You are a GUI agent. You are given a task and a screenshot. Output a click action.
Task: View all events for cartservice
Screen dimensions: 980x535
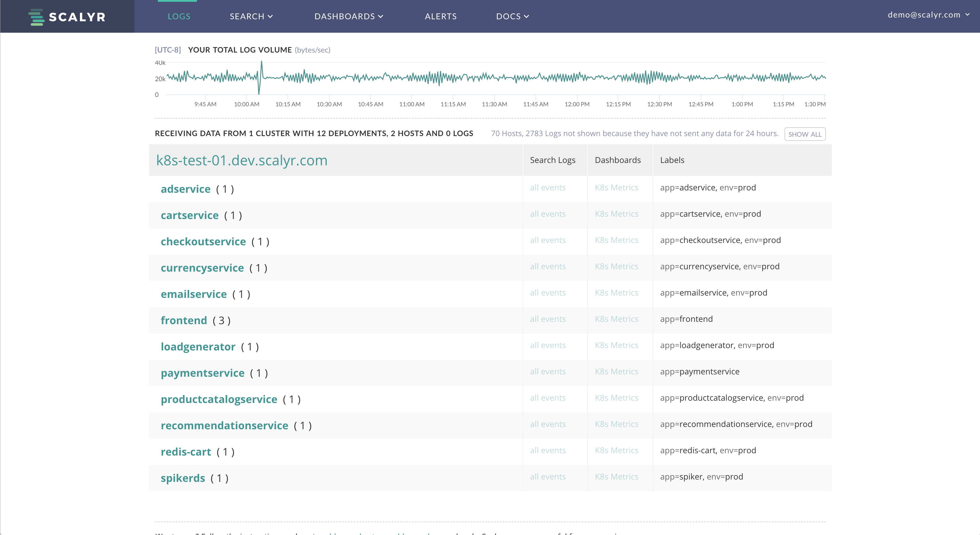(x=547, y=214)
